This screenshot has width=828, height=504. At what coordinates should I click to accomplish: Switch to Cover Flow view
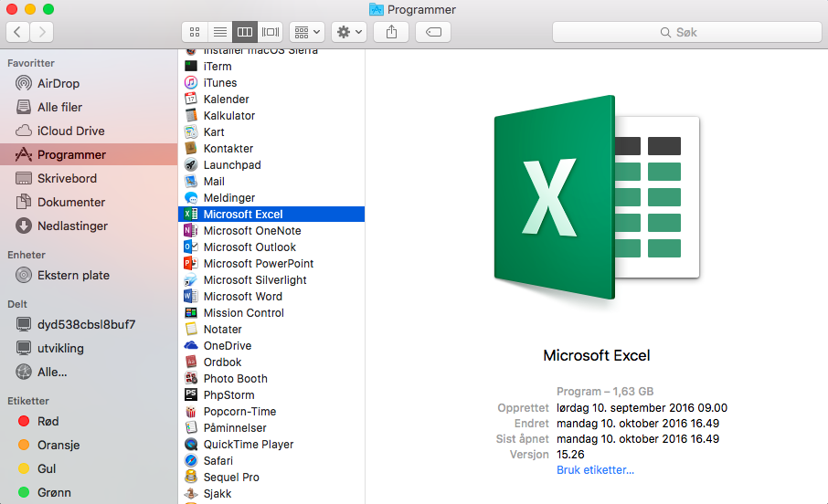271,32
